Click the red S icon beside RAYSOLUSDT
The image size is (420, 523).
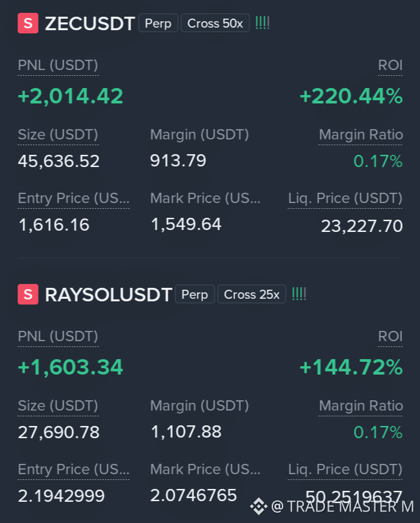pyautogui.click(x=28, y=294)
